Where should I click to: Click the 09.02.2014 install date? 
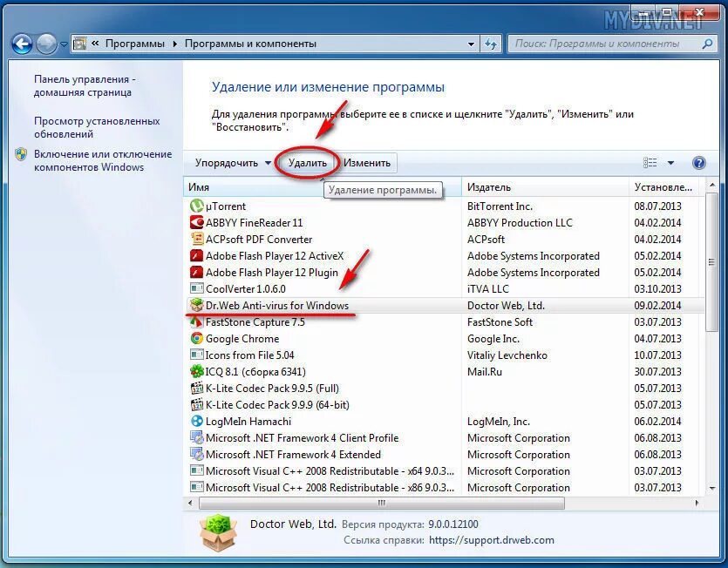point(657,306)
